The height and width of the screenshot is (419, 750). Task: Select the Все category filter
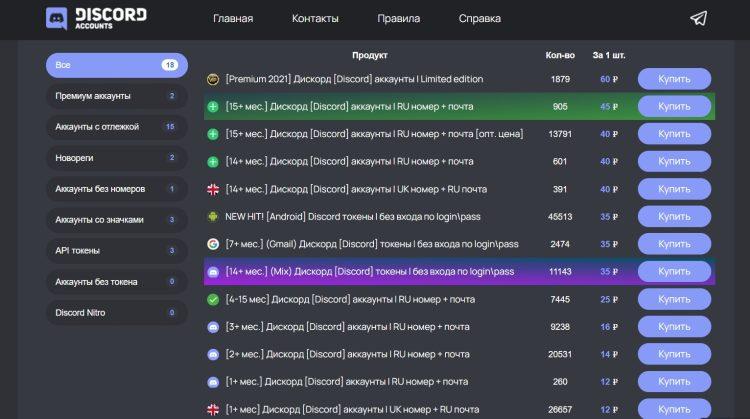116,65
